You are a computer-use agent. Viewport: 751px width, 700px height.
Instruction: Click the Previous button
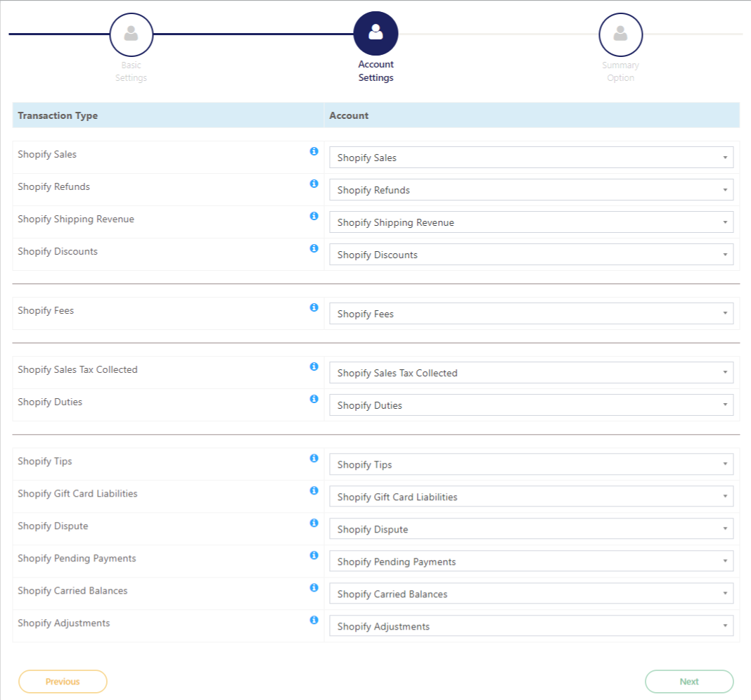click(x=63, y=681)
